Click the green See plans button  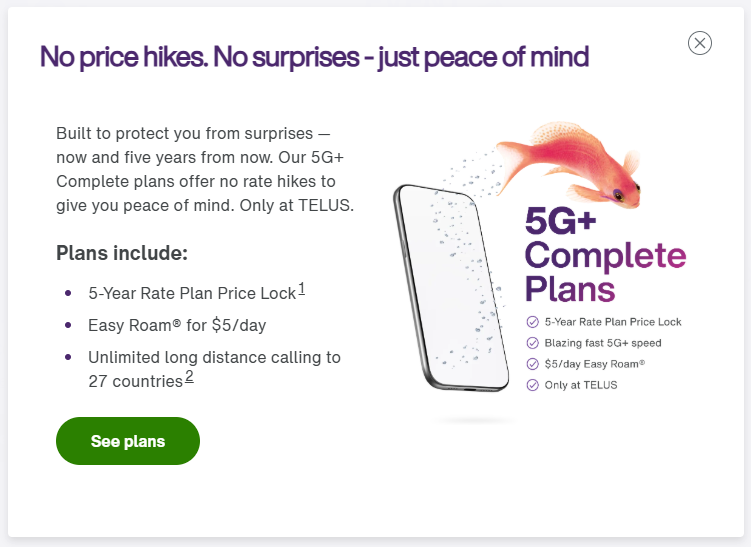pyautogui.click(x=128, y=441)
